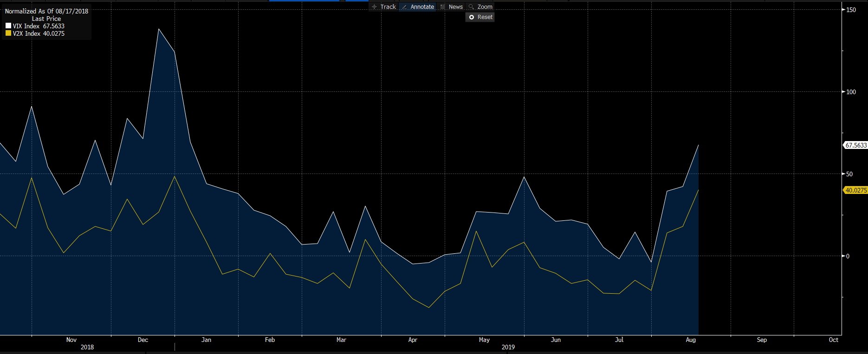Click the Oct label on time axis
868x354 pixels.
coord(834,340)
